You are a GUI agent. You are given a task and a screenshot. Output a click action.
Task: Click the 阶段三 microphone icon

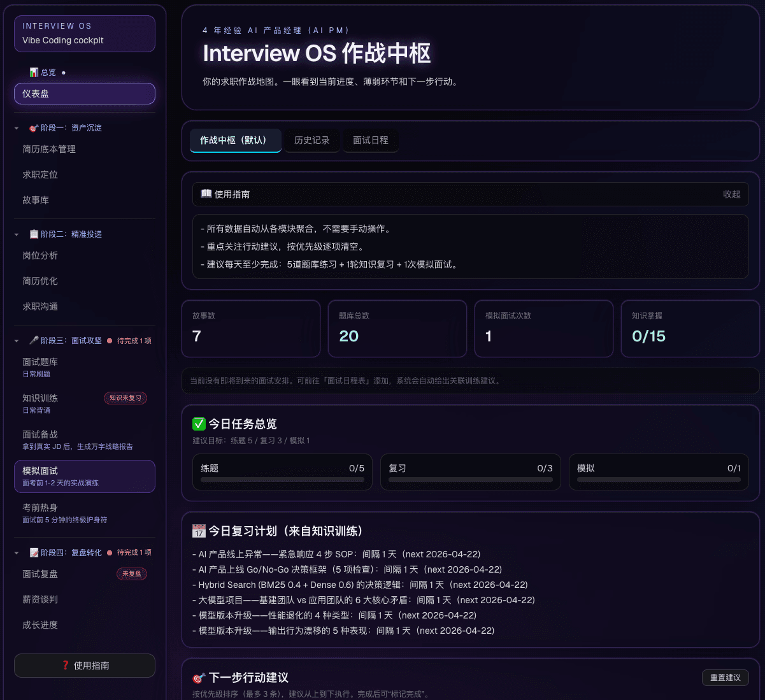click(x=34, y=341)
